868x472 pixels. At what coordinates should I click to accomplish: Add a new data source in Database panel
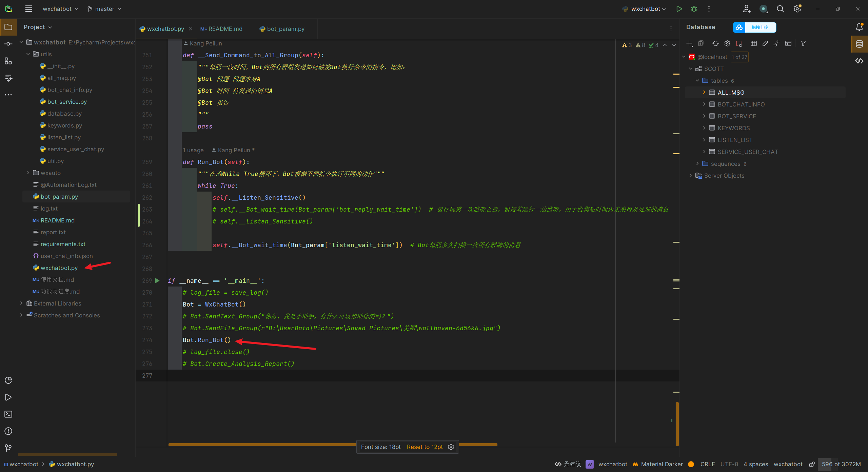[x=689, y=43]
